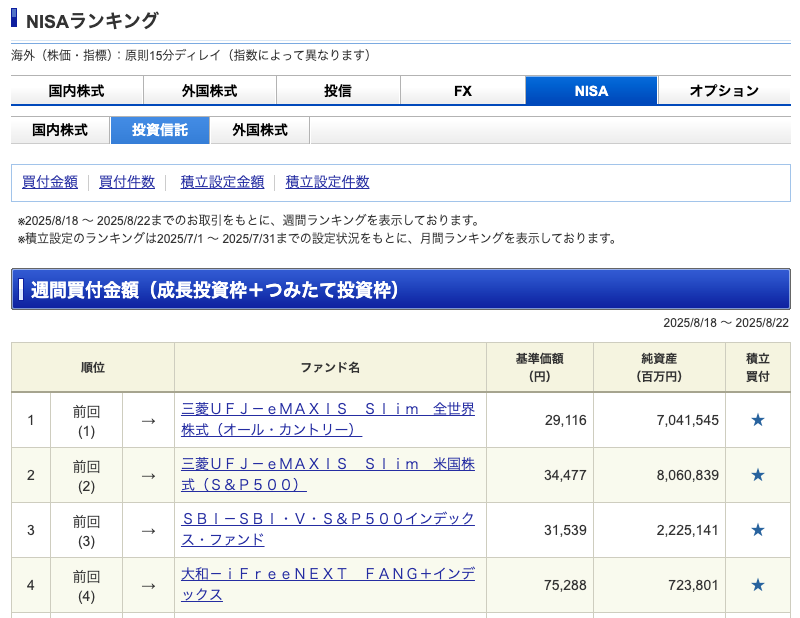
Task: Open the 外国株式 sub-tab under NISA
Action: click(260, 130)
